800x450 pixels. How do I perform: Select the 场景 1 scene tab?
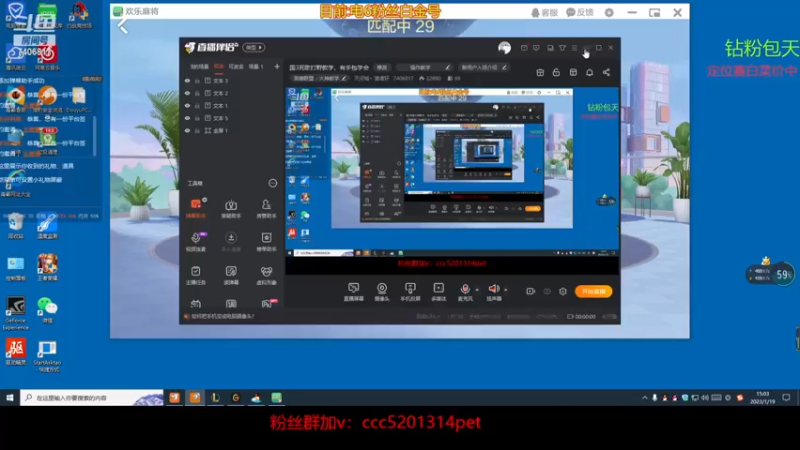pyautogui.click(x=256, y=66)
